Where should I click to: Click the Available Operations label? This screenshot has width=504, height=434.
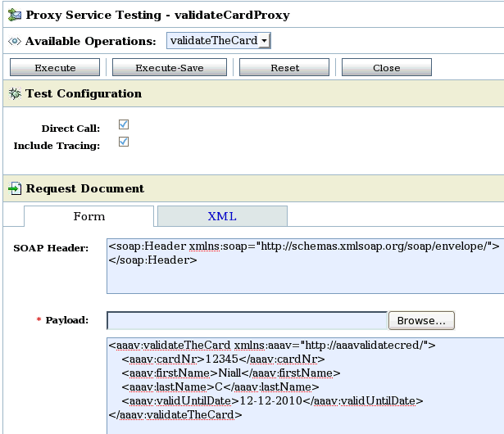(x=91, y=41)
